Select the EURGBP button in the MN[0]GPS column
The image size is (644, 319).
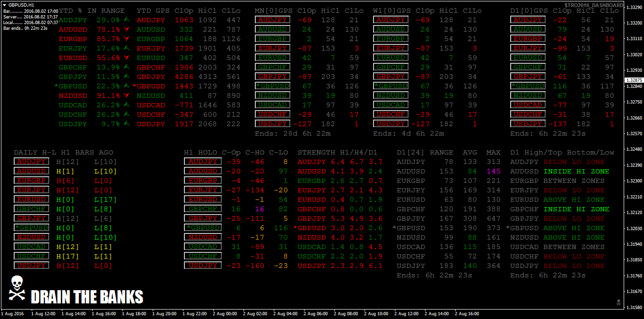(272, 39)
